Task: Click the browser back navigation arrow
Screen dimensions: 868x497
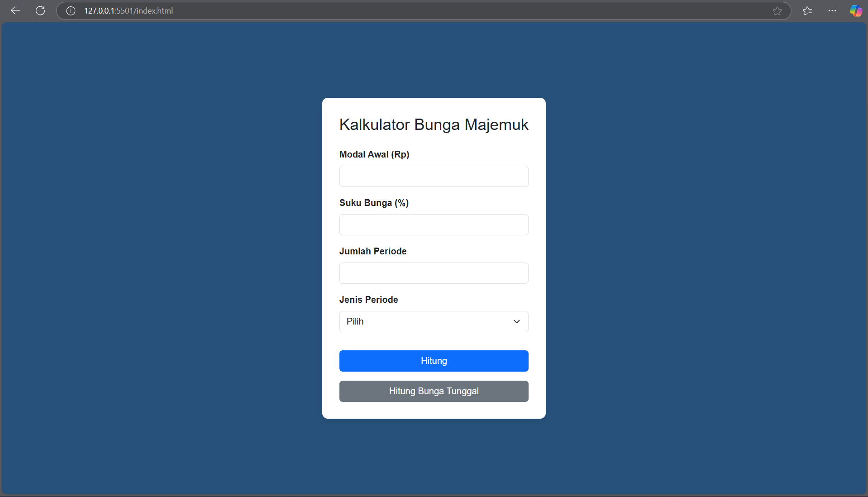Action: point(15,11)
